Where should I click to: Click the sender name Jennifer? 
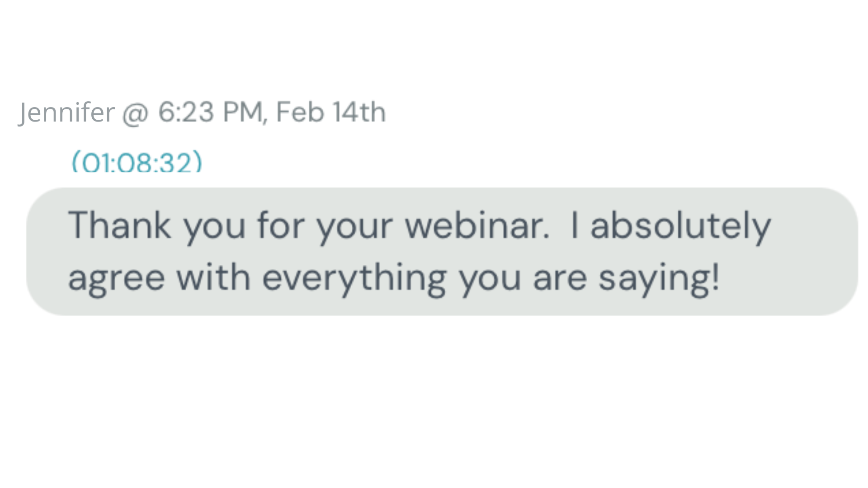pyautogui.click(x=66, y=112)
